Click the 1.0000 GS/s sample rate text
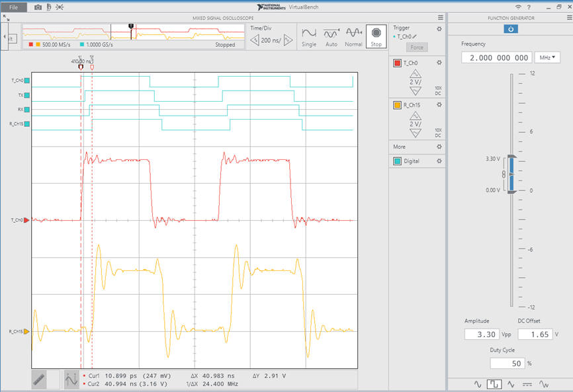 tap(99, 44)
